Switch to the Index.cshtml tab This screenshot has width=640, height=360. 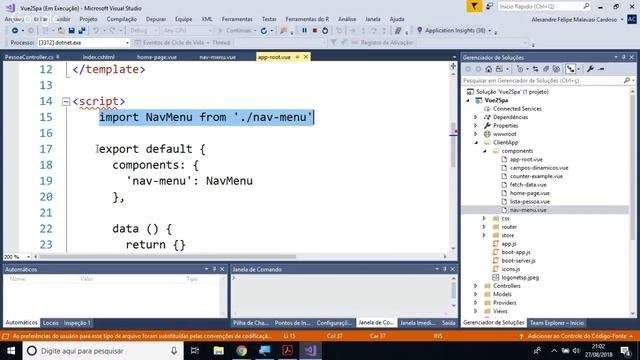[x=98, y=57]
